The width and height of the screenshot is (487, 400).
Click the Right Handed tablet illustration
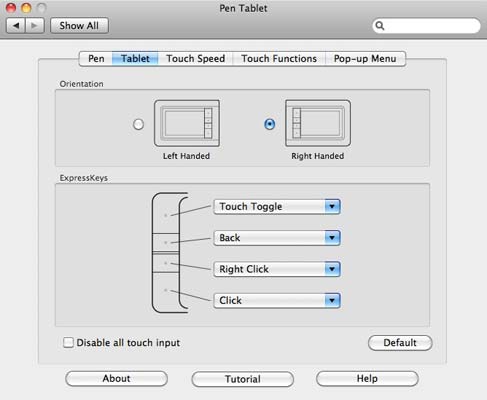tap(318, 123)
